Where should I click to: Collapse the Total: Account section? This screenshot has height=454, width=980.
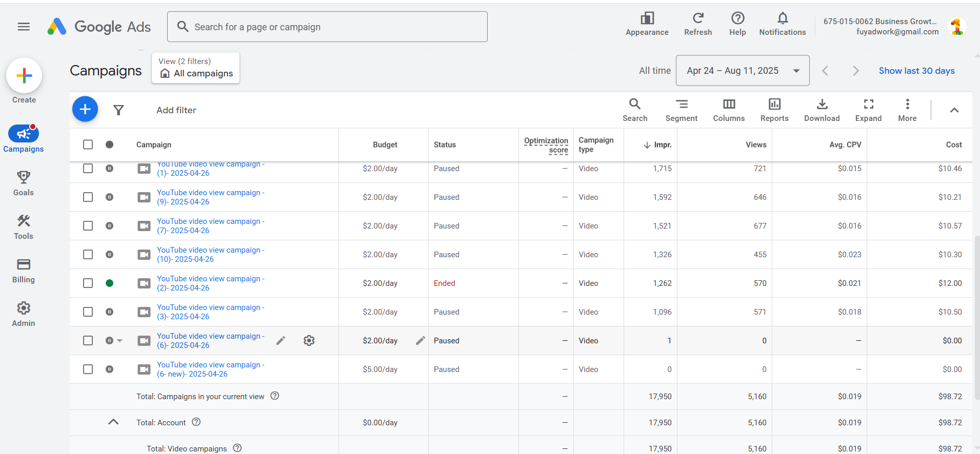click(x=113, y=422)
